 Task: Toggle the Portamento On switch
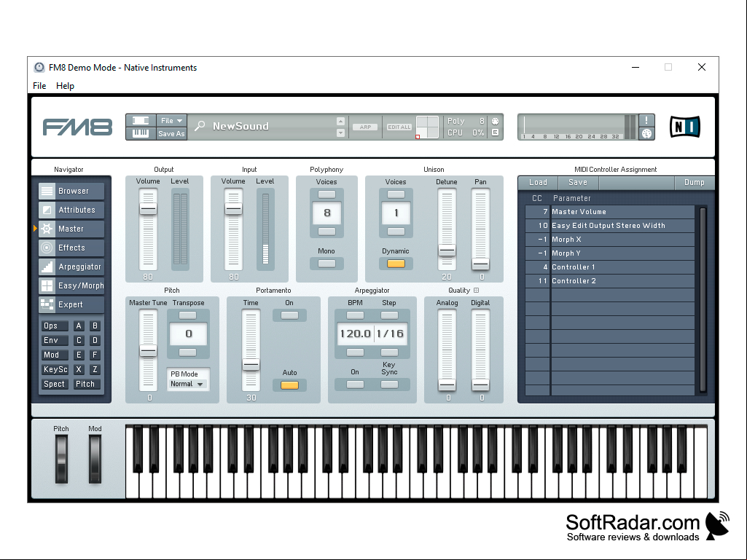[x=289, y=315]
